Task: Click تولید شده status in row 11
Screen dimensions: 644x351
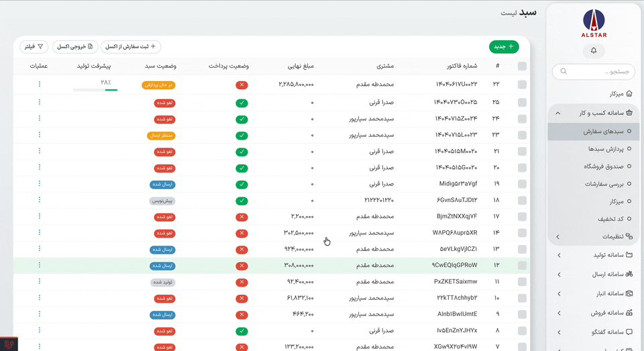Action: pyautogui.click(x=163, y=283)
